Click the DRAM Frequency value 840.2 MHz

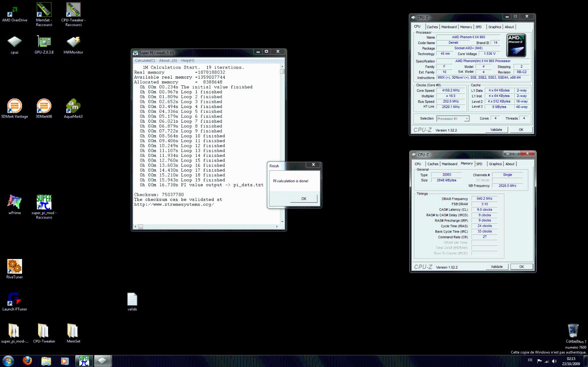click(484, 199)
